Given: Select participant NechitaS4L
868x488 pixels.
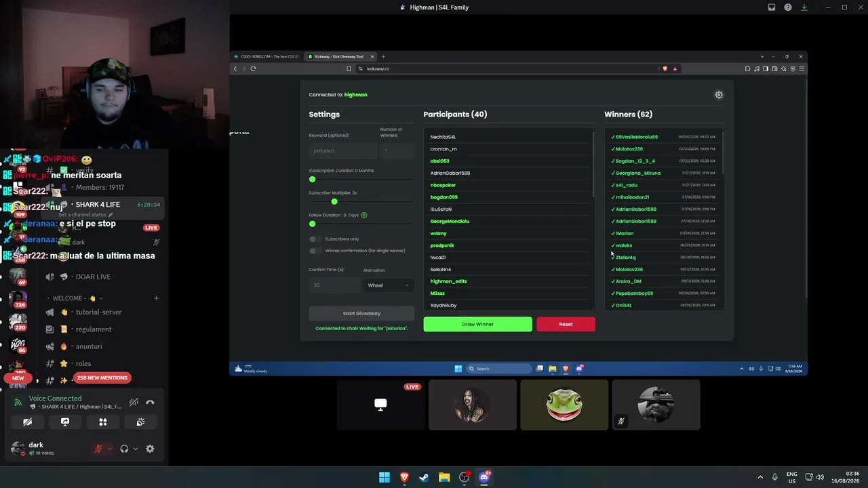Looking at the screenshot, I should (443, 137).
